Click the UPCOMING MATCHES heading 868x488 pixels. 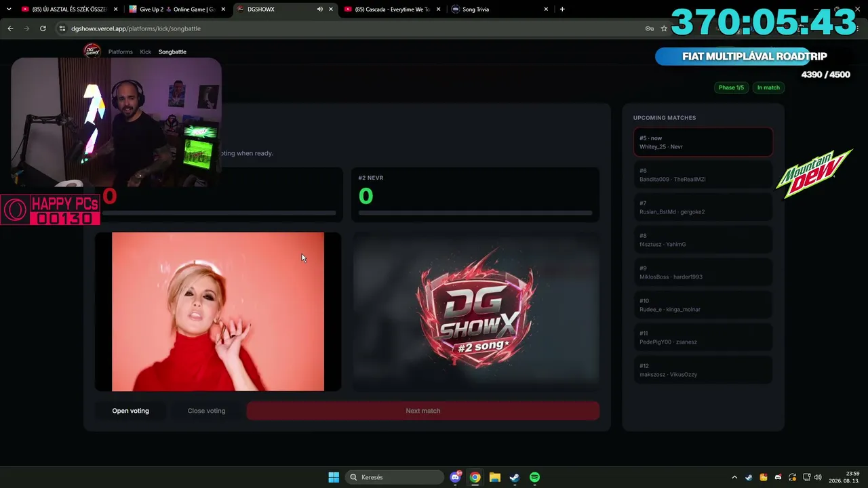(x=665, y=118)
